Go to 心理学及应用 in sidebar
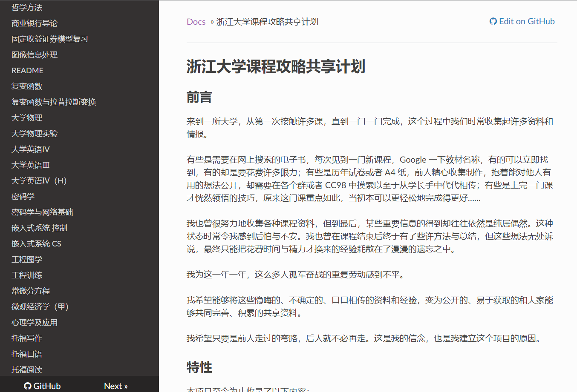This screenshot has width=577, height=392. coord(35,323)
